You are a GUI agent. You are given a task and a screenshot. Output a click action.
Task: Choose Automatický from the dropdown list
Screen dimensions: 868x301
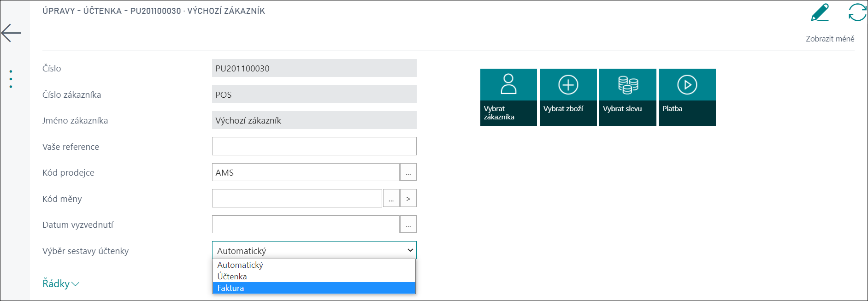pyautogui.click(x=314, y=265)
